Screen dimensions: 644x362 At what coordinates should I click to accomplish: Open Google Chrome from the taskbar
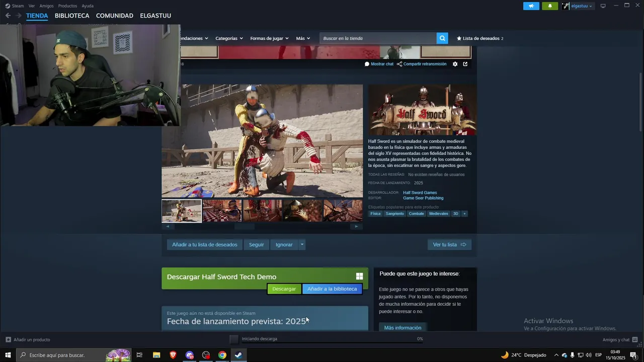[x=222, y=355]
